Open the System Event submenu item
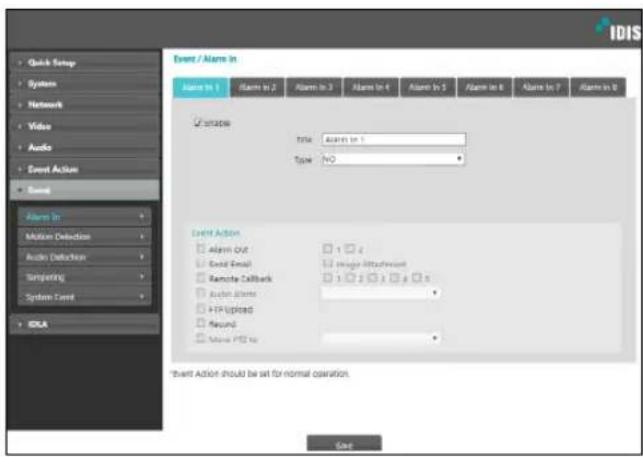The height and width of the screenshot is (457, 643). coord(84,297)
